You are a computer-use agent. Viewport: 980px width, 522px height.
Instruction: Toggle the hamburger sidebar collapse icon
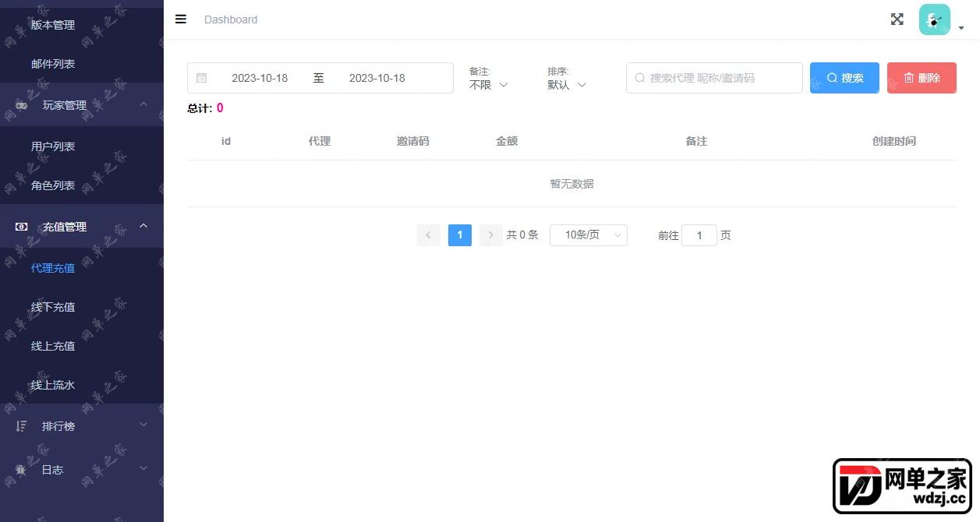pyautogui.click(x=181, y=19)
